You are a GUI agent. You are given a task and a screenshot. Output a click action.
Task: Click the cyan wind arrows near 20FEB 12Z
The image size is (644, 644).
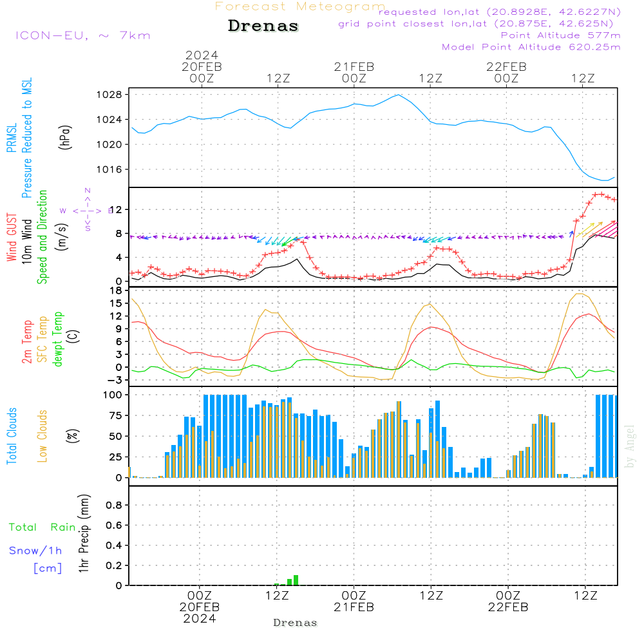pos(277,240)
